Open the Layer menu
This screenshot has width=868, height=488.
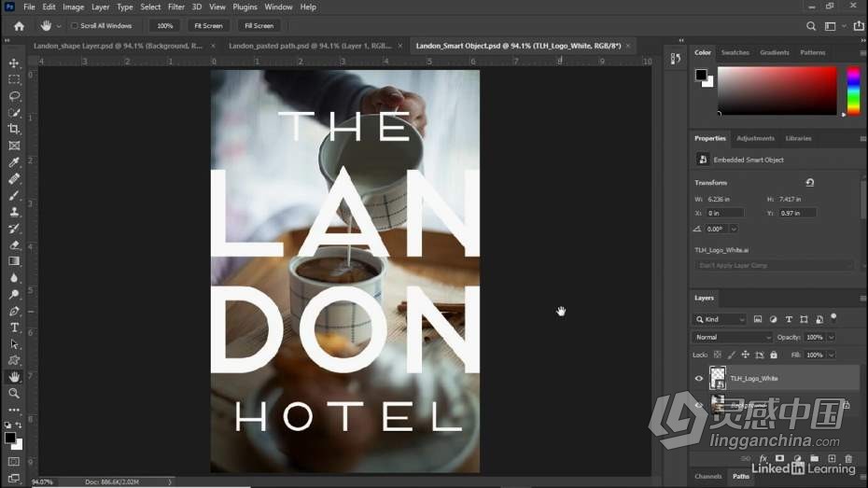pyautogui.click(x=100, y=7)
